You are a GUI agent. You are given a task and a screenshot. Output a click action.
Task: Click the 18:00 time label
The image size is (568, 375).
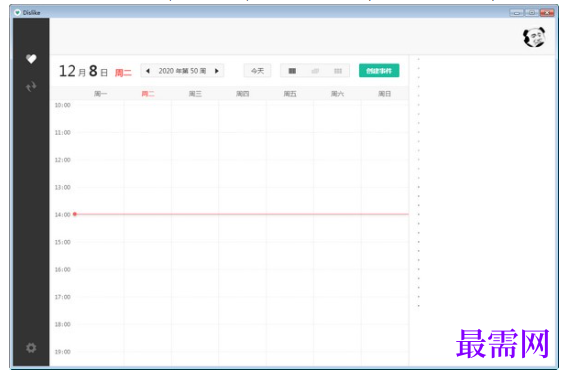click(x=62, y=324)
